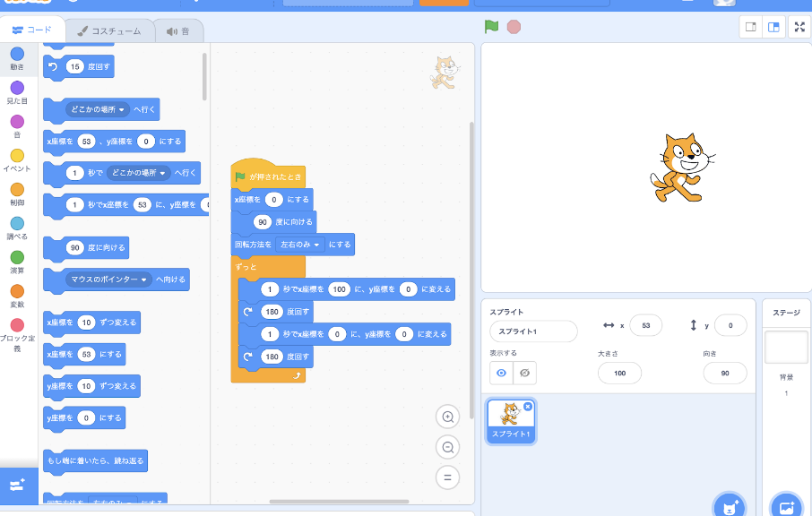
Task: Click the cat sprite on the stage
Action: (x=681, y=168)
